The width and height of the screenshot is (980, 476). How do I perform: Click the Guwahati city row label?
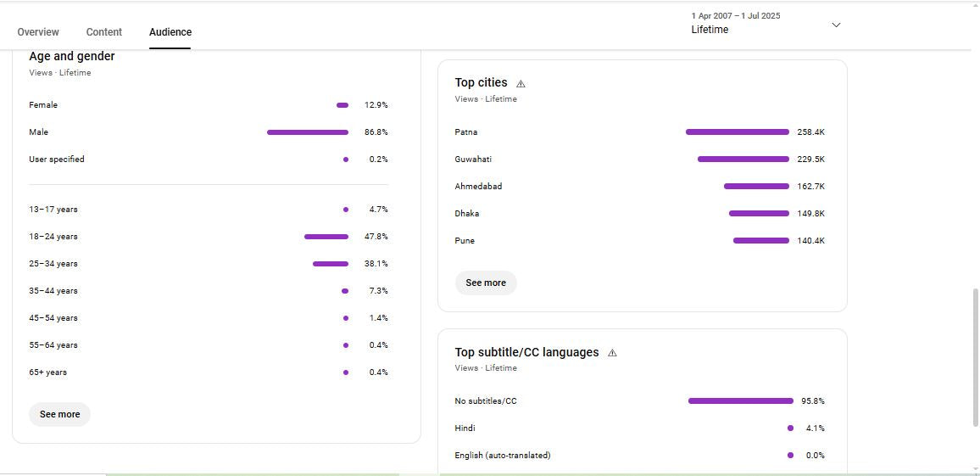click(x=473, y=160)
